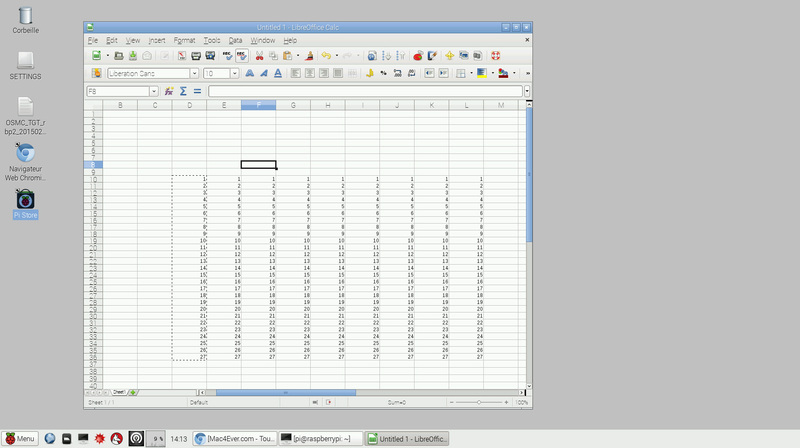
Task: Open the Paste options dropdown arrow
Action: pyautogui.click(x=298, y=56)
